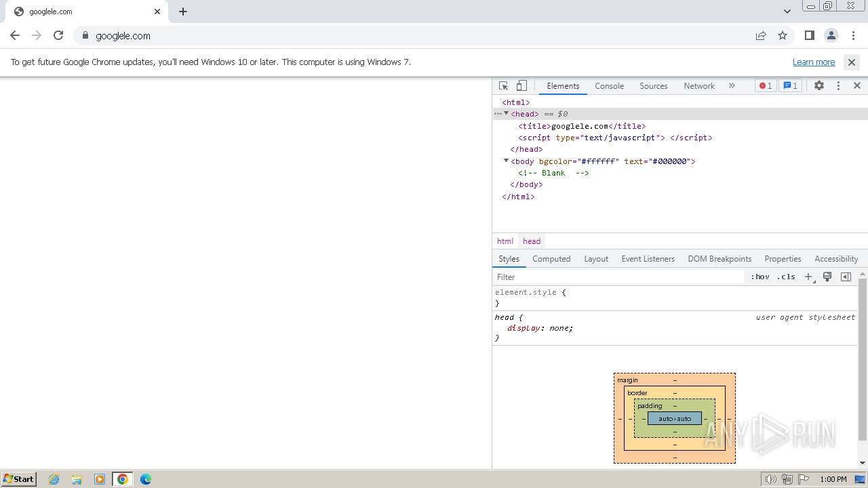Open Internet Explorer from taskbar
The image size is (868, 488).
(x=54, y=479)
